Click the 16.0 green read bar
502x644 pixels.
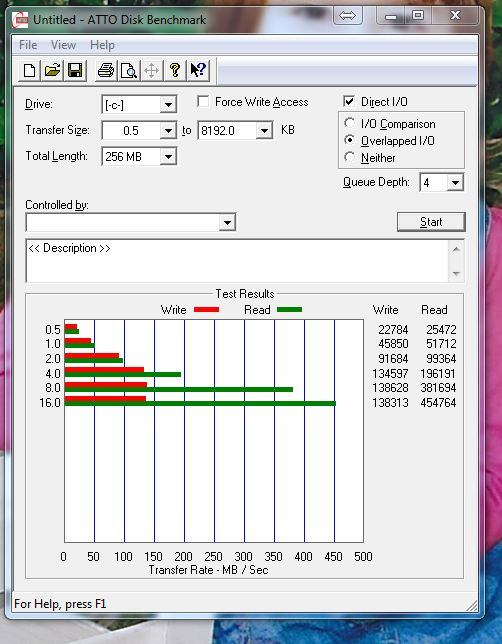click(x=200, y=404)
